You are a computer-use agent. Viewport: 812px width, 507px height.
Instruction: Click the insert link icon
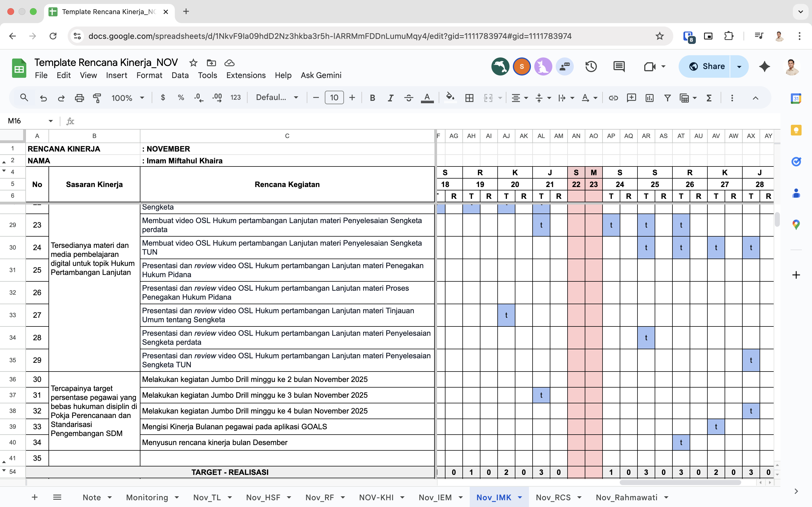coord(613,98)
